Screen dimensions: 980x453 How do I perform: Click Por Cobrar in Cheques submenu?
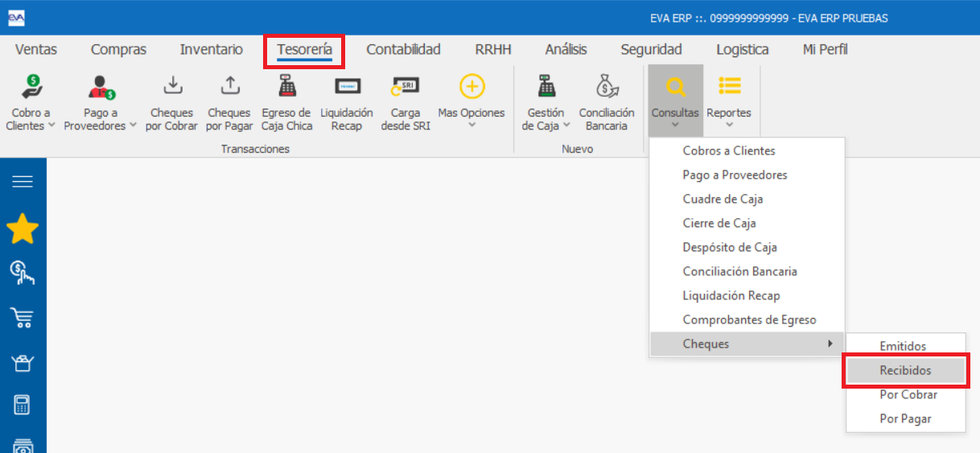(x=908, y=394)
